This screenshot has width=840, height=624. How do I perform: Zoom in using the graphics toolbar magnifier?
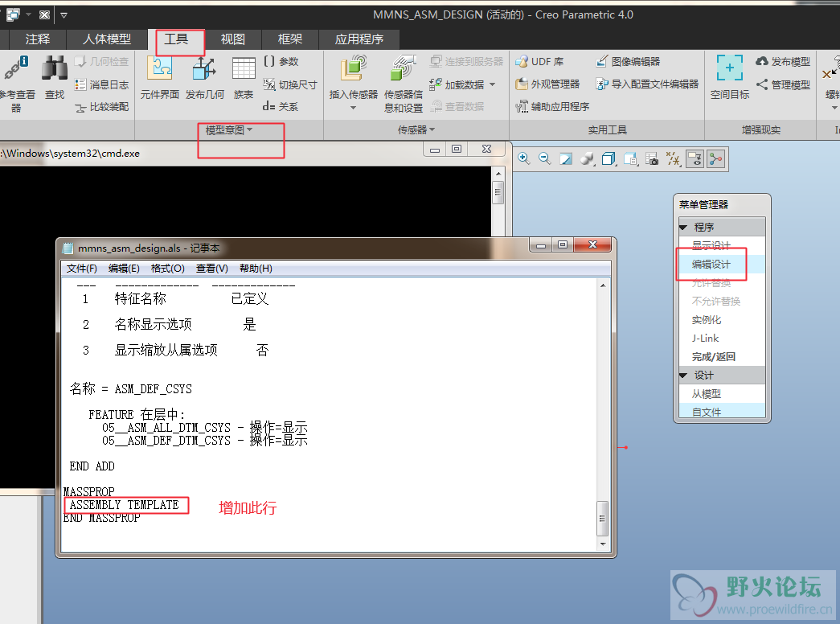pyautogui.click(x=523, y=158)
